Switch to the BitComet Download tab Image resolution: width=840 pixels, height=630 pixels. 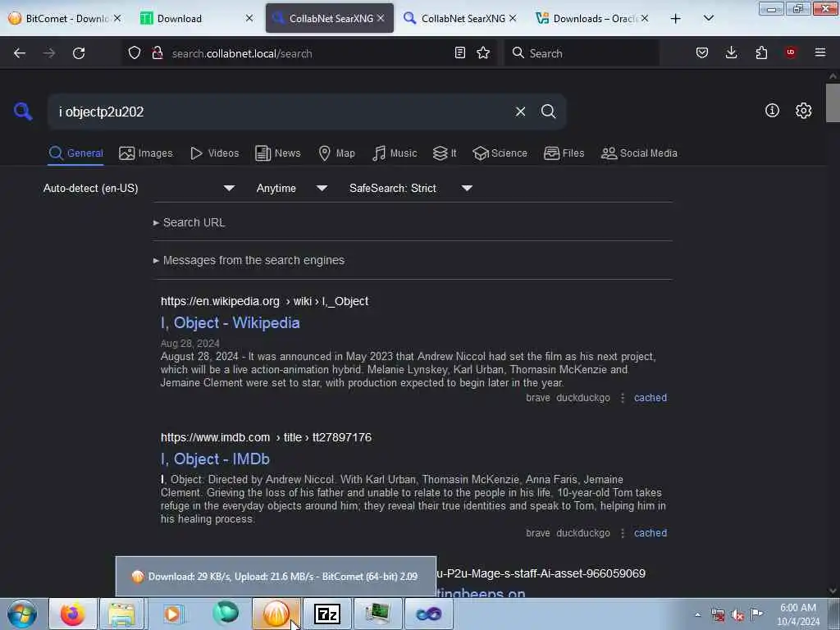[x=64, y=18]
